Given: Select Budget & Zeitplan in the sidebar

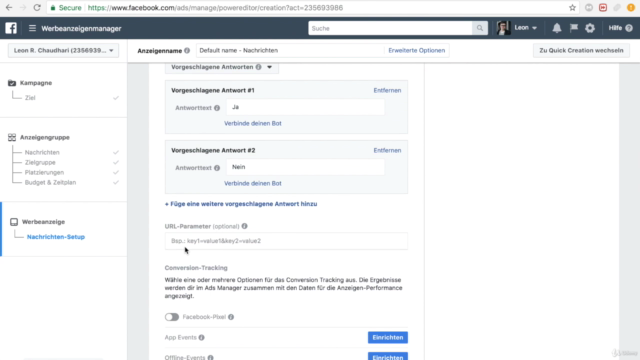Looking at the screenshot, I should [x=50, y=182].
